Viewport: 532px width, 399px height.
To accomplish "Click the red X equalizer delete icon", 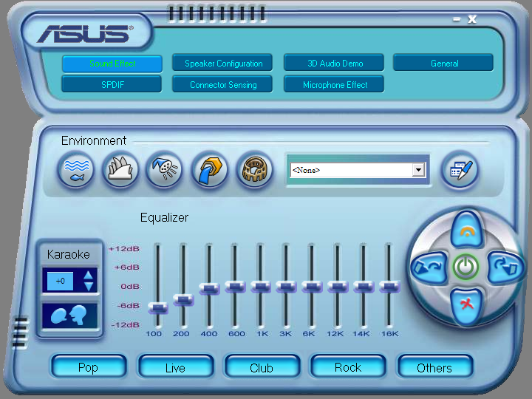I will (466, 305).
